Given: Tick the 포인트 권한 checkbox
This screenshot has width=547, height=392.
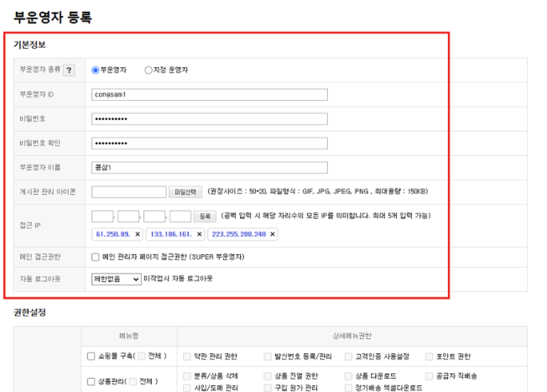Looking at the screenshot, I should coord(430,356).
